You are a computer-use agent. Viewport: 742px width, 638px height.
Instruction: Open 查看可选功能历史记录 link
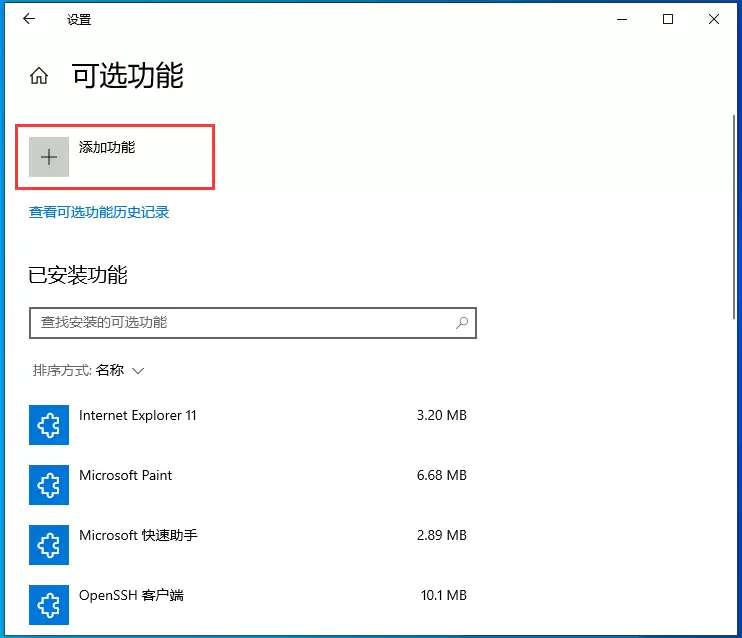[x=99, y=212]
